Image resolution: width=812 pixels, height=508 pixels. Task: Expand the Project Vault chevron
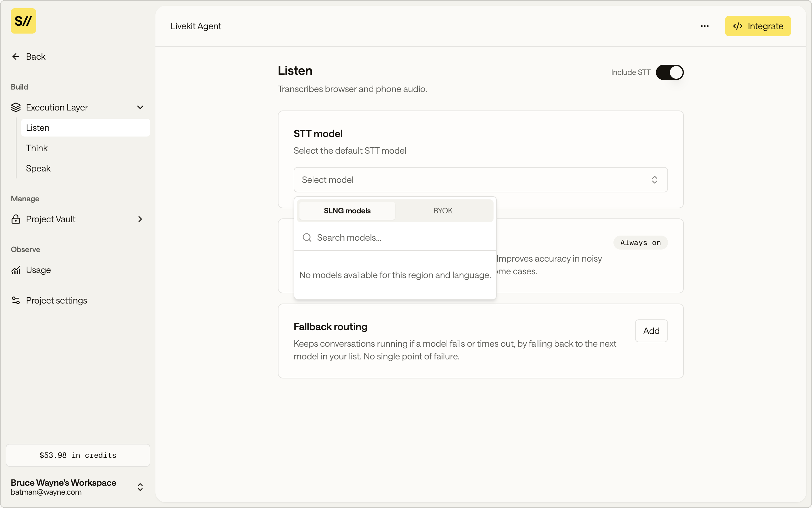(140, 219)
